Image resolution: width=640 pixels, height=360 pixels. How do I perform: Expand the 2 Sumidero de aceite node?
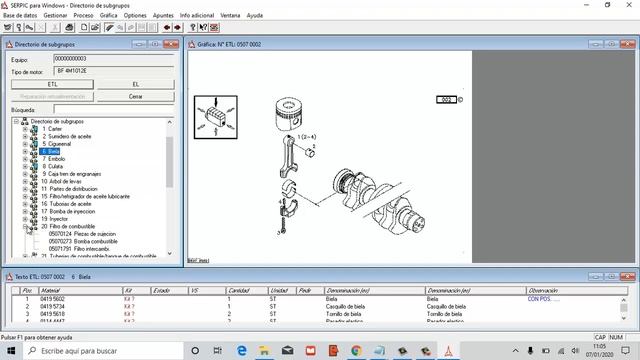coord(25,136)
